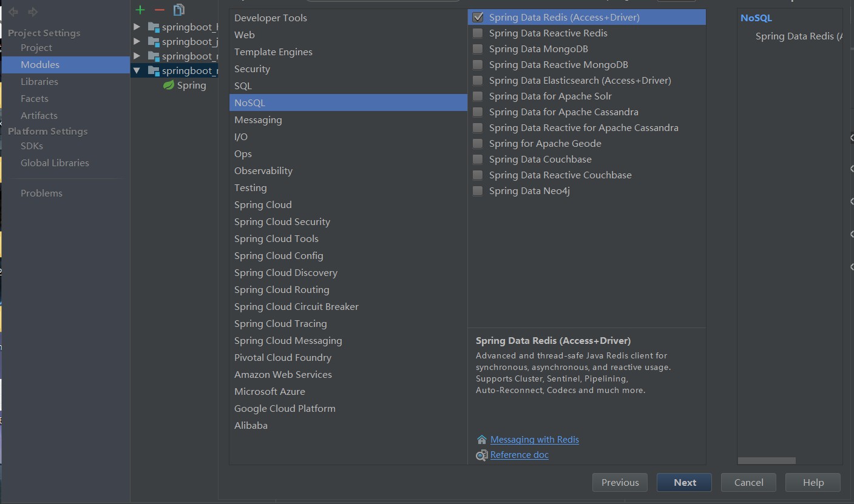This screenshot has height=504, width=854.
Task: Select Spring Cloud Tools category
Action: coord(348,239)
